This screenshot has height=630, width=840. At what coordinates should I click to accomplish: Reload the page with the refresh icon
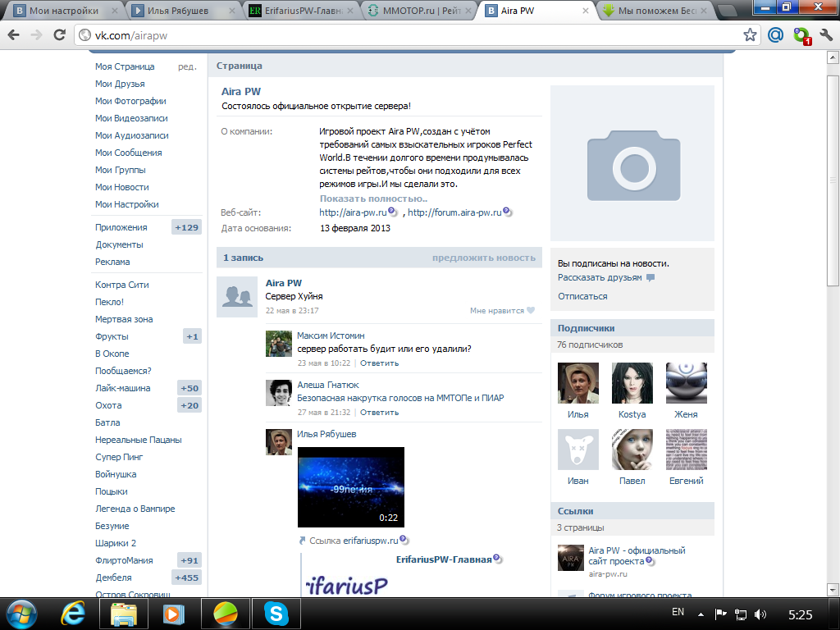59,35
